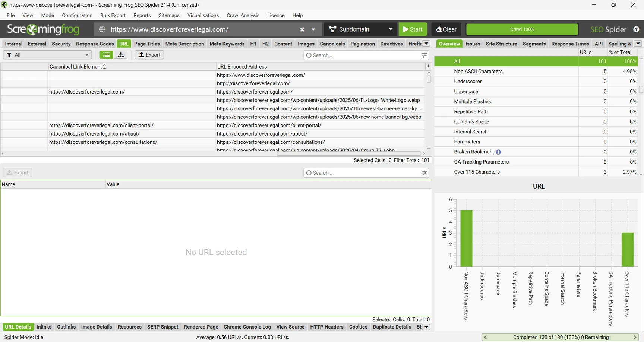
Task: Navigate left in crawl progress bar
Action: (x=485, y=337)
